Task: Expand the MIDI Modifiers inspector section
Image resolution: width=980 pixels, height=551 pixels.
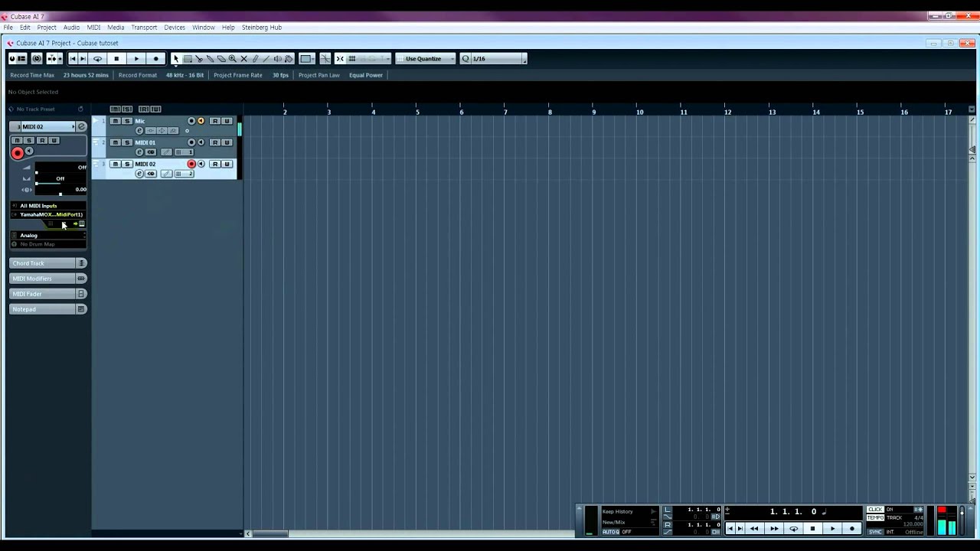Action: pos(48,279)
